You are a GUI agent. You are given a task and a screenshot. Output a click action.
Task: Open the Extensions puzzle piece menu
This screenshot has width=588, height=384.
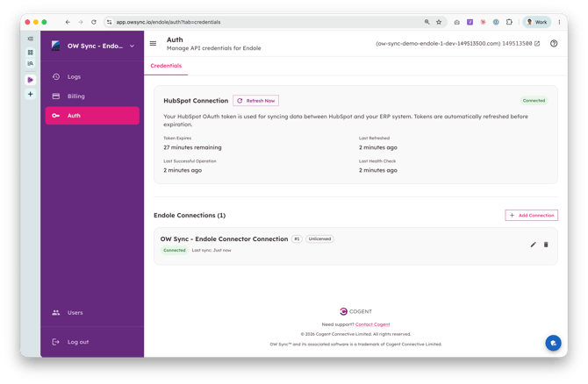click(x=509, y=22)
